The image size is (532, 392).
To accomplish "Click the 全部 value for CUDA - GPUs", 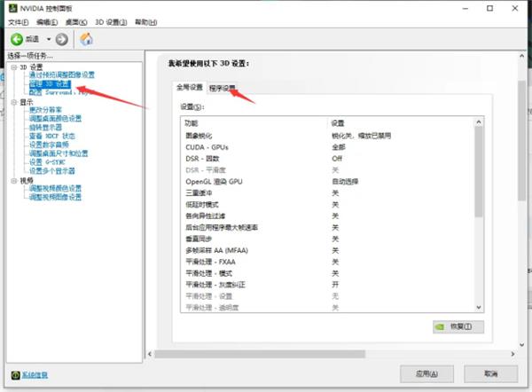I will [339, 147].
